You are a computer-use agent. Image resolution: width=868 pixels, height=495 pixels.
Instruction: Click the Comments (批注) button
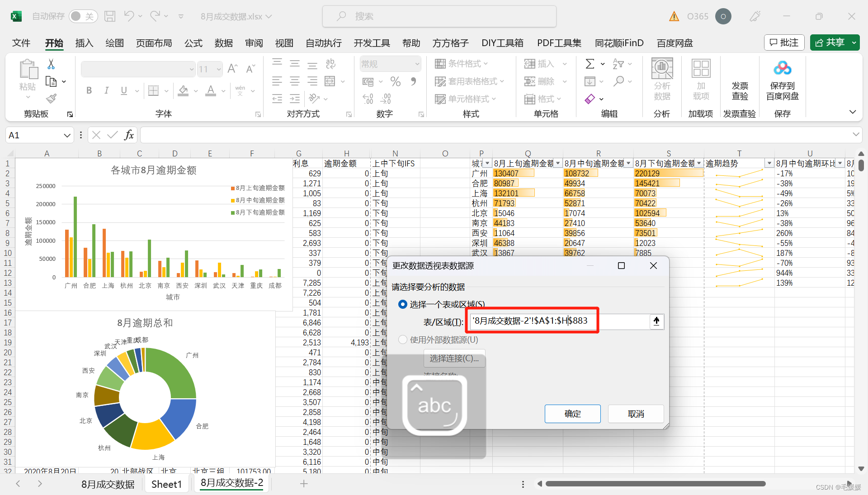784,42
